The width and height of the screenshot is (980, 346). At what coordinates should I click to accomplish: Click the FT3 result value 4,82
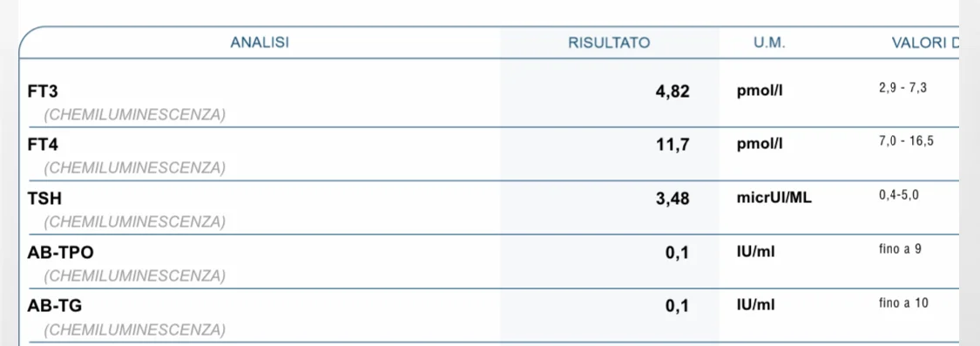(x=672, y=92)
